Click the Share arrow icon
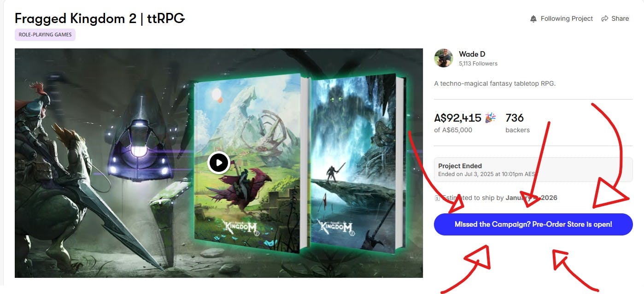Image resolution: width=644 pixels, height=294 pixels. pyautogui.click(x=604, y=19)
